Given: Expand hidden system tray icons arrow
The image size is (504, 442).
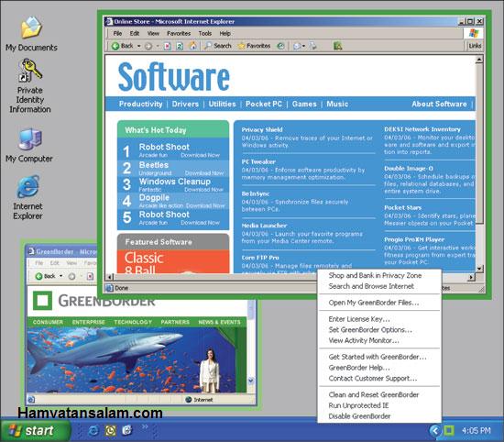Looking at the screenshot, I should click(x=435, y=430).
